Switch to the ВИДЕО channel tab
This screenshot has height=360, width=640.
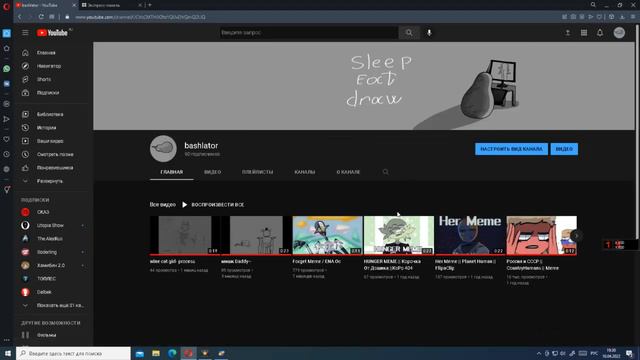[213, 172]
